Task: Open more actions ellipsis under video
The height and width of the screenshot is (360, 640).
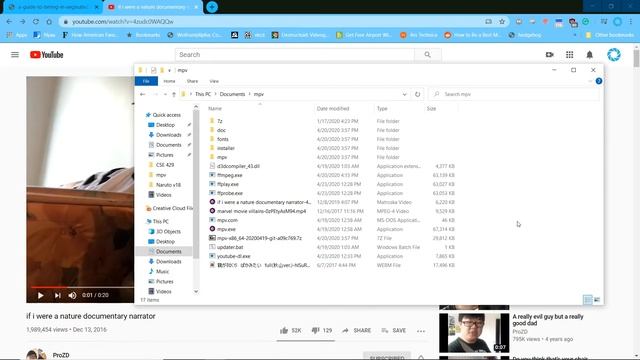Action: pyautogui.click(x=421, y=331)
